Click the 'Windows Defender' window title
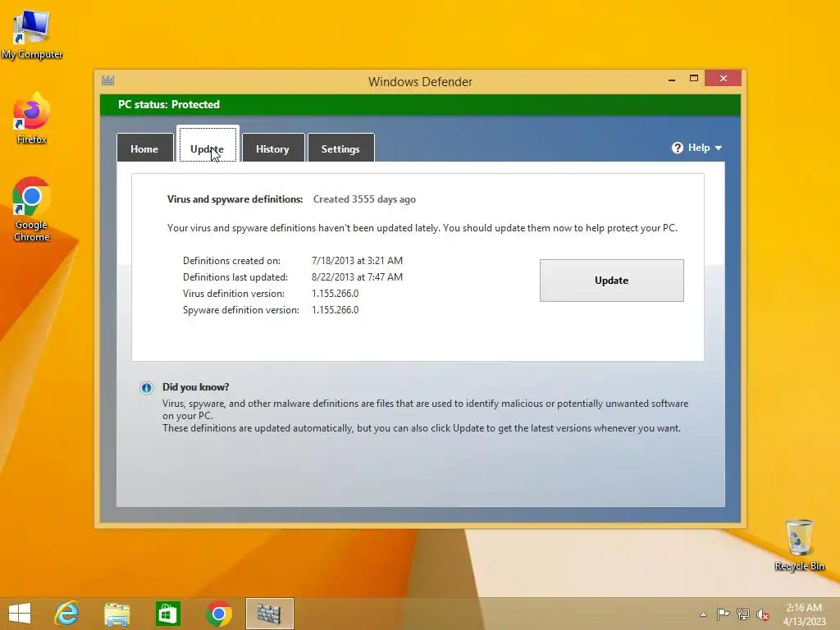This screenshot has width=840, height=630. pos(420,82)
